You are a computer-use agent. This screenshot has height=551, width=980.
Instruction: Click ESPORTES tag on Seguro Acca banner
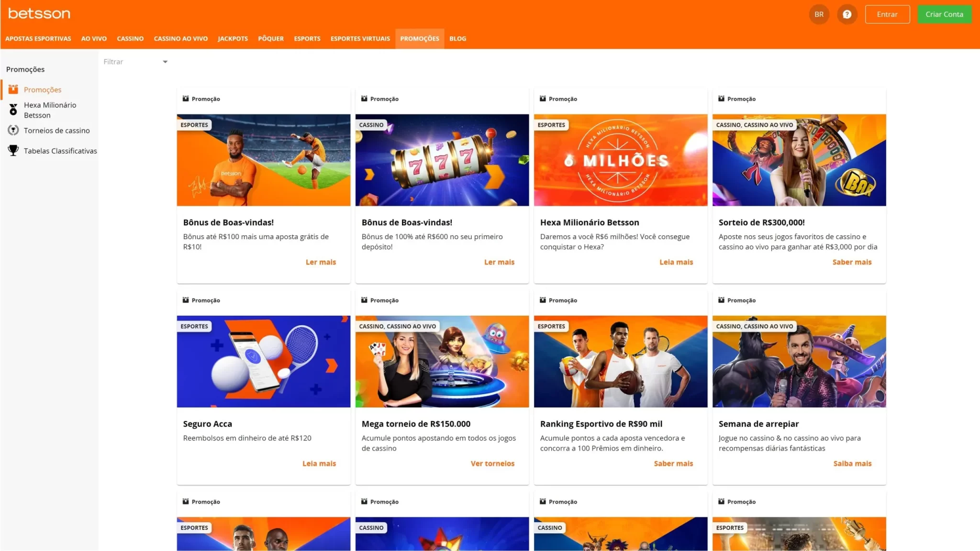coord(194,326)
